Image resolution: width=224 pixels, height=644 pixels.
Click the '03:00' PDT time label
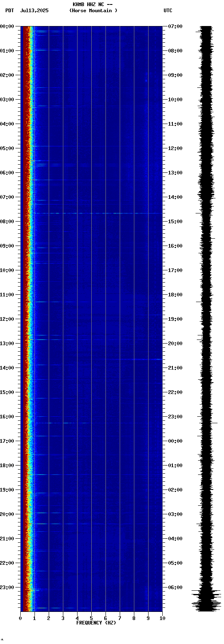tap(7, 100)
